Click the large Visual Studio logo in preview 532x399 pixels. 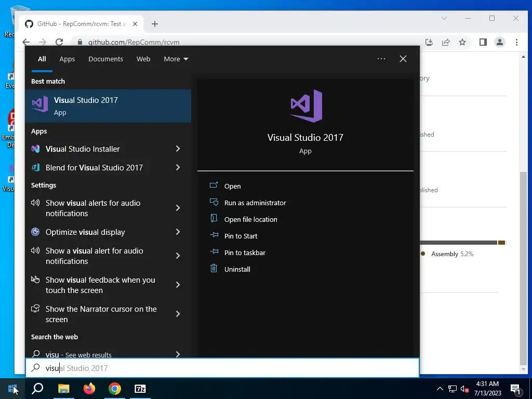point(305,106)
